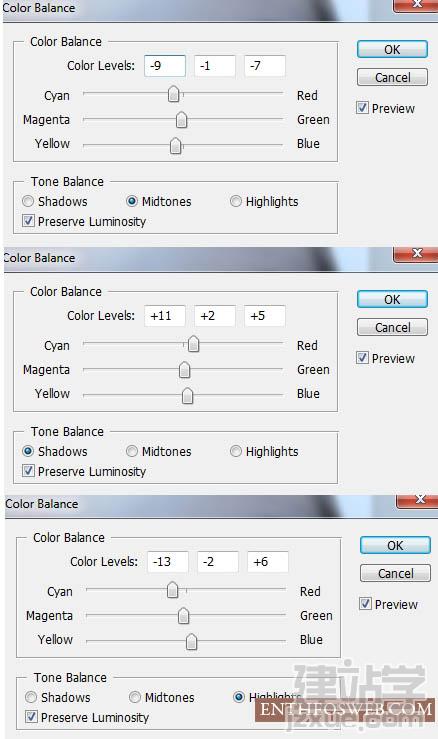This screenshot has height=739, width=438.
Task: Click the Color Levels field showing +6
Action: pos(267,562)
